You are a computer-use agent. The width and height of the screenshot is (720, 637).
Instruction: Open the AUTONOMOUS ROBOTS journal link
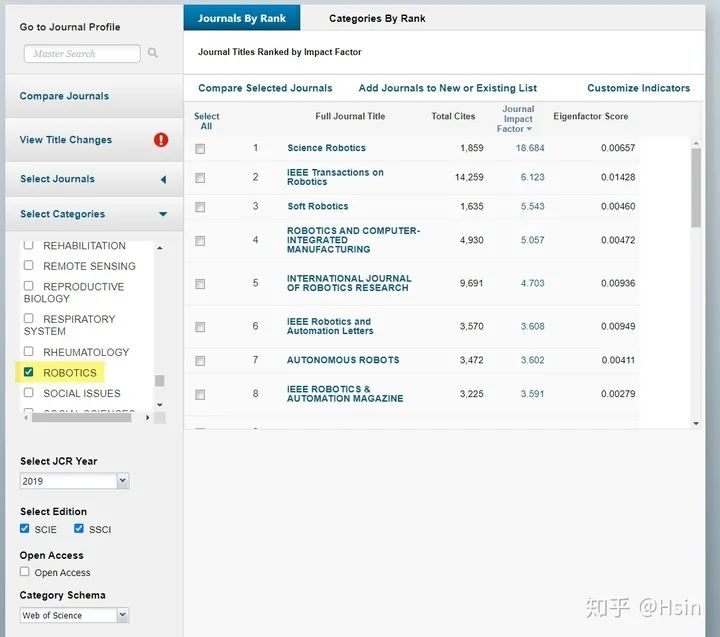tap(343, 360)
